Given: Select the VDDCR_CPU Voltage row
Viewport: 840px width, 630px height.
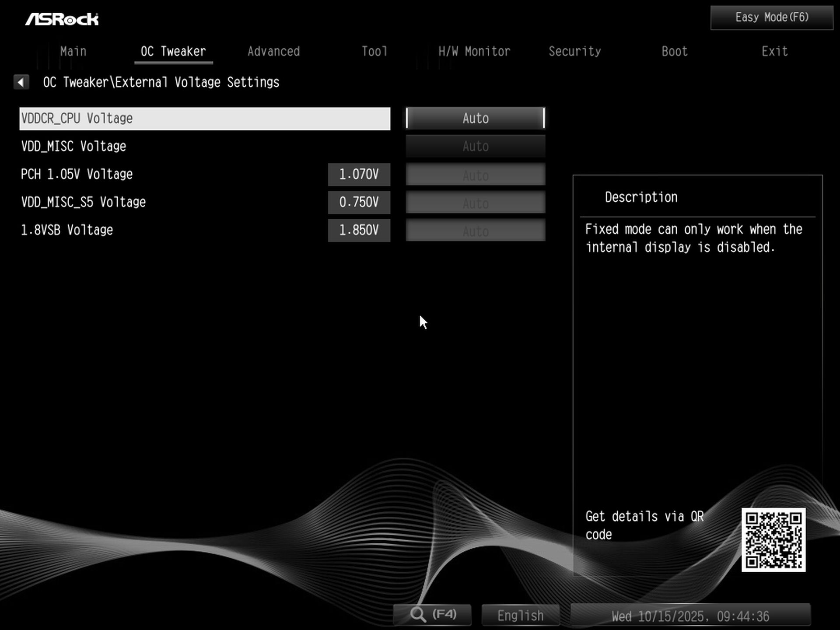Looking at the screenshot, I should pos(204,119).
